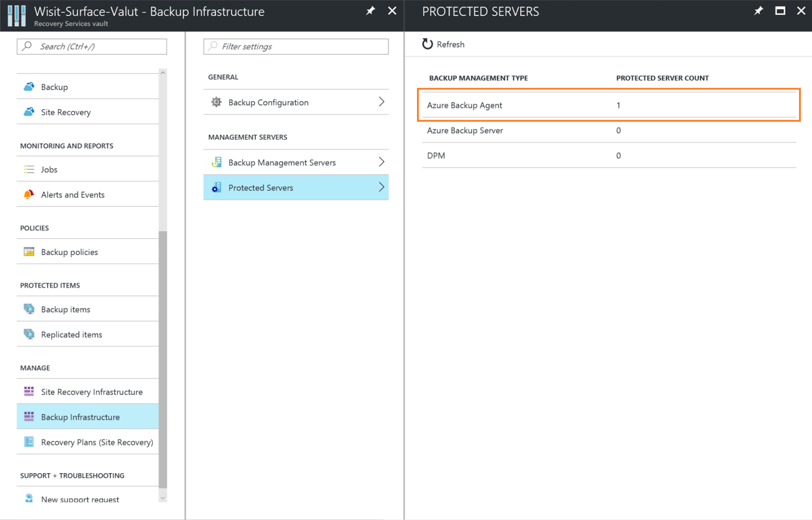Click the Protected Servers icon

(x=216, y=187)
